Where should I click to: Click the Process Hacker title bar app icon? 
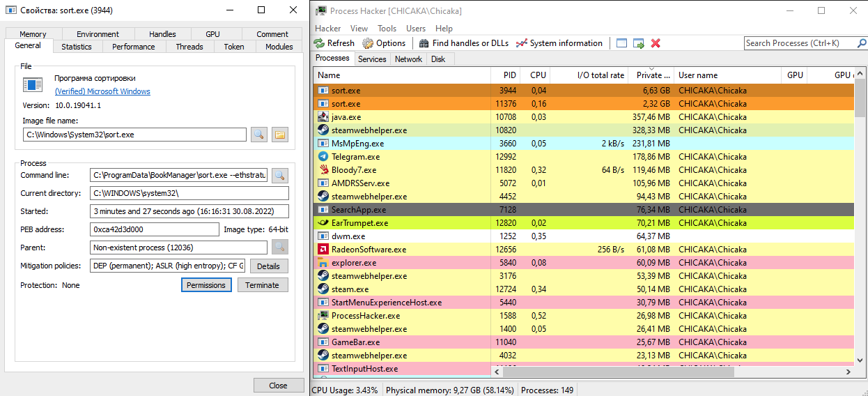tap(320, 10)
